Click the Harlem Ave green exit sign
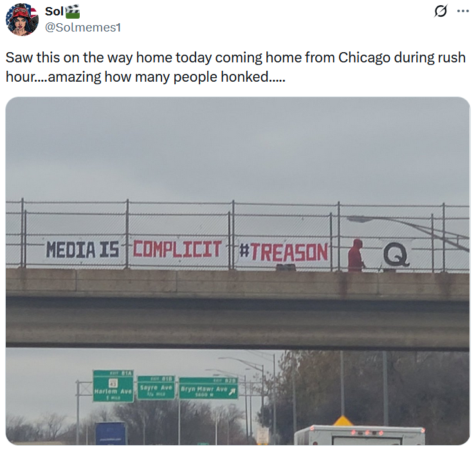 coord(113,386)
